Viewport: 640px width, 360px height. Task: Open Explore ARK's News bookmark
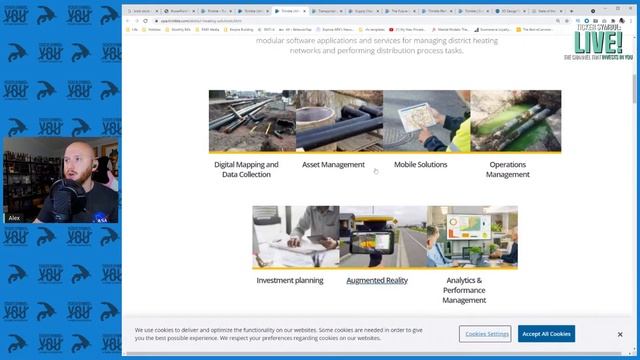click(x=335, y=30)
